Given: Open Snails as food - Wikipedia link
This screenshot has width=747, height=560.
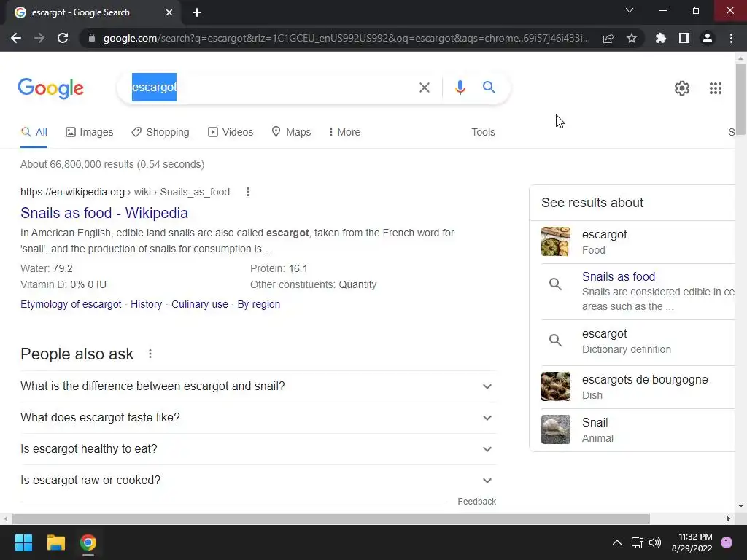Looking at the screenshot, I should click(x=104, y=213).
